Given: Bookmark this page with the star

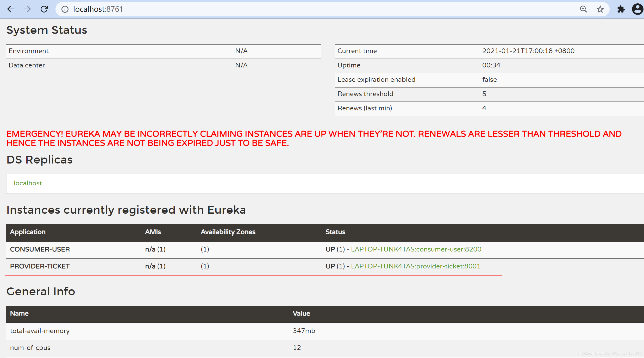Looking at the screenshot, I should pyautogui.click(x=600, y=9).
